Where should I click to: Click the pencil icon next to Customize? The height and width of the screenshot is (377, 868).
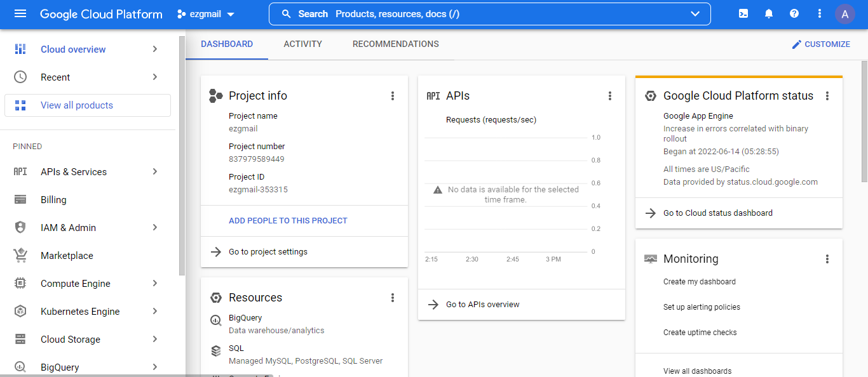[797, 44]
